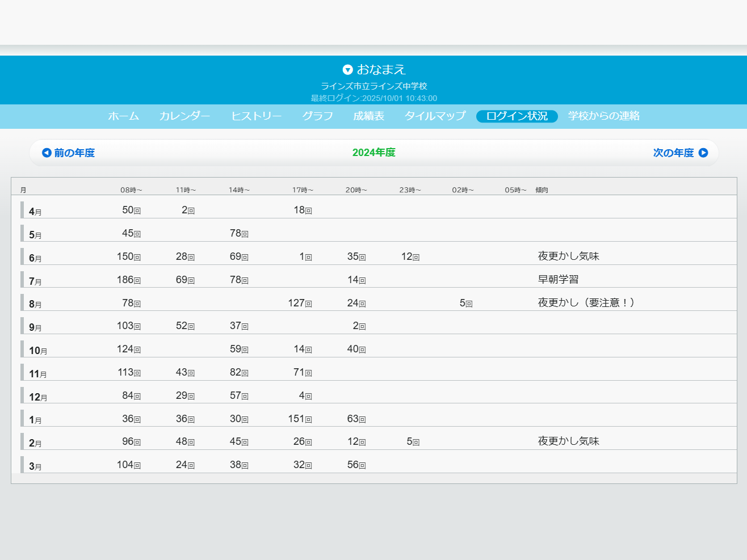The image size is (747, 560).
Task: Select the タイルマップ tab
Action: [x=435, y=116]
